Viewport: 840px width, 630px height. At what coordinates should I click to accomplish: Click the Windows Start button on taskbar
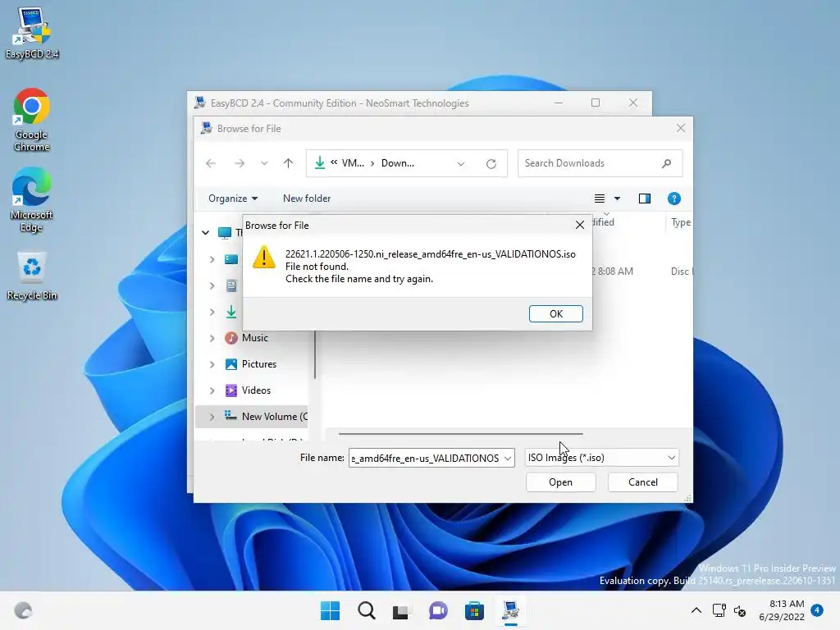(x=330, y=610)
